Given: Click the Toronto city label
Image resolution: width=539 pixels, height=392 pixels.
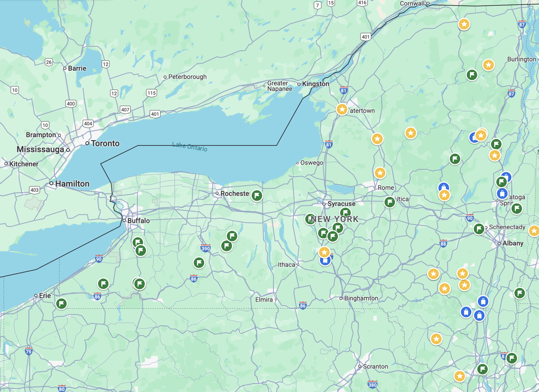Looking at the screenshot, I should pyautogui.click(x=105, y=143).
